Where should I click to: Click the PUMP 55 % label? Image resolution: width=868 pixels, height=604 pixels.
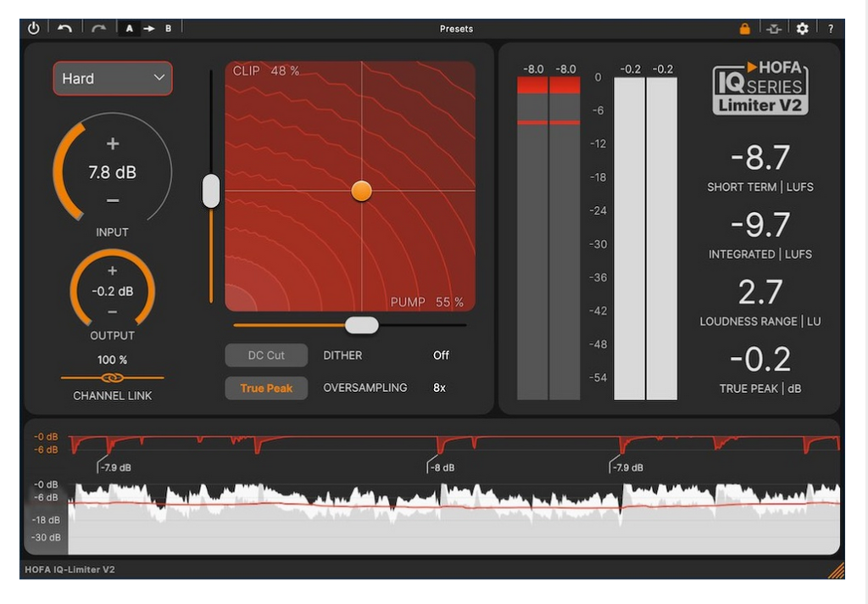[x=427, y=302]
